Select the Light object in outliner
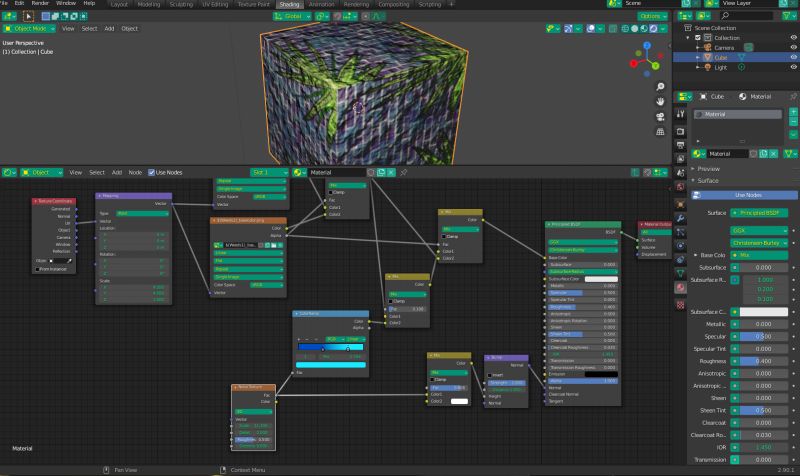Image resolution: width=800 pixels, height=476 pixels. pyautogui.click(x=720, y=67)
